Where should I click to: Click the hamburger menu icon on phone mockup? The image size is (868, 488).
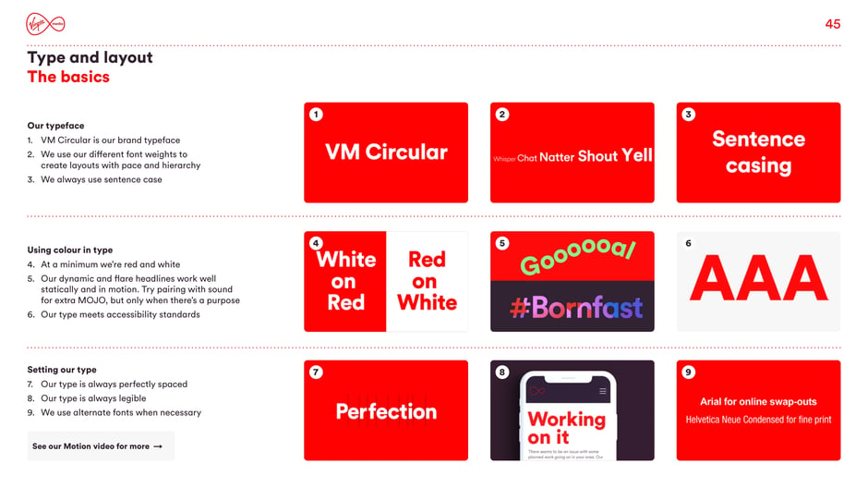602,391
